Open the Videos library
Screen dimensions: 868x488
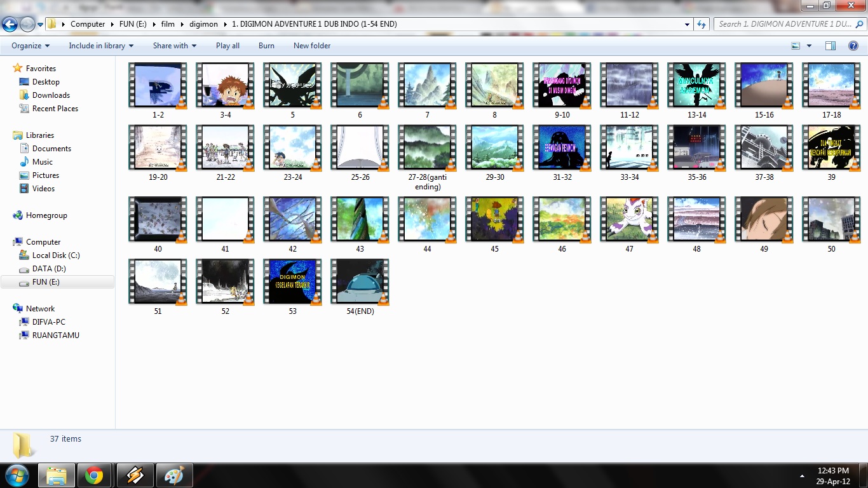click(44, 189)
